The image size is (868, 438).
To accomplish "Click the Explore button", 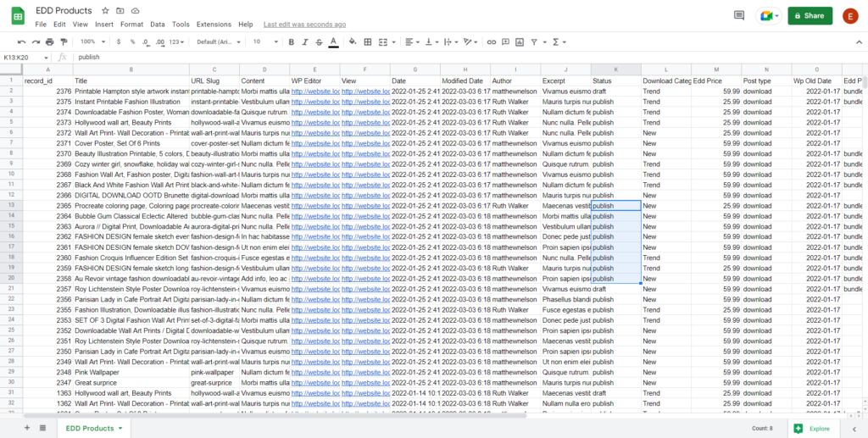I will [812, 429].
